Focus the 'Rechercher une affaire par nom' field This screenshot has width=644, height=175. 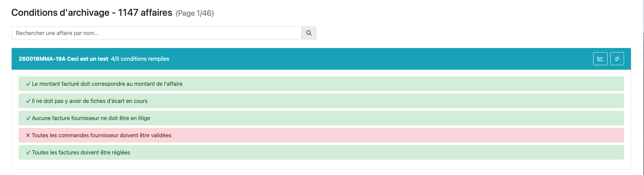(156, 33)
